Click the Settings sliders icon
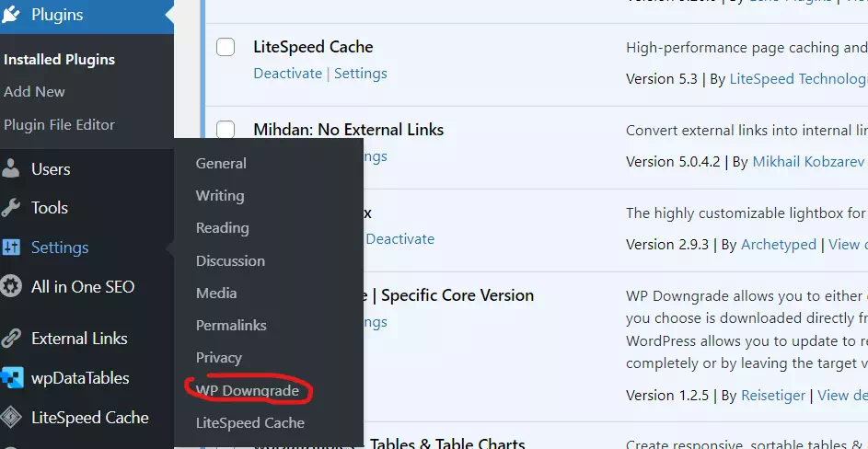 click(10, 248)
